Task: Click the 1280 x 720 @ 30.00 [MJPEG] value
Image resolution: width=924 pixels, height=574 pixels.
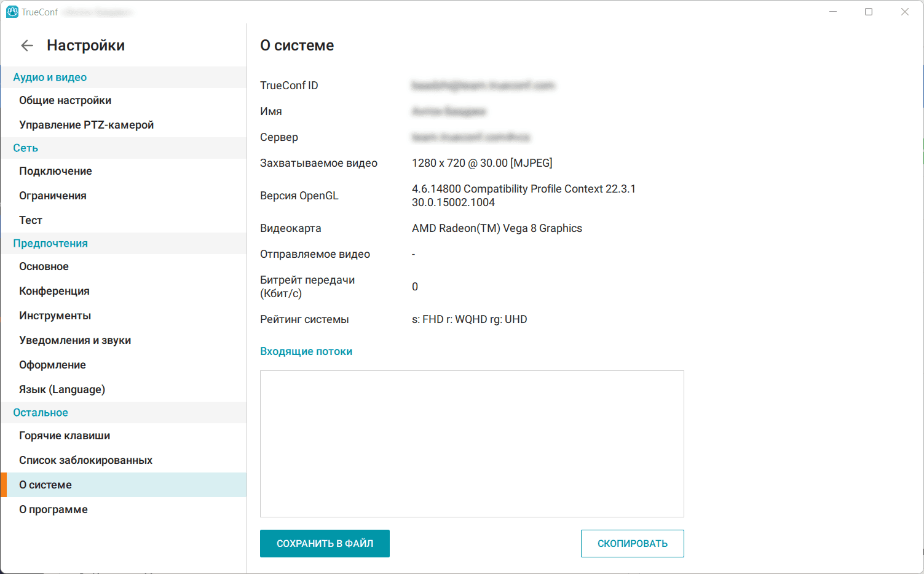Action: 482,163
